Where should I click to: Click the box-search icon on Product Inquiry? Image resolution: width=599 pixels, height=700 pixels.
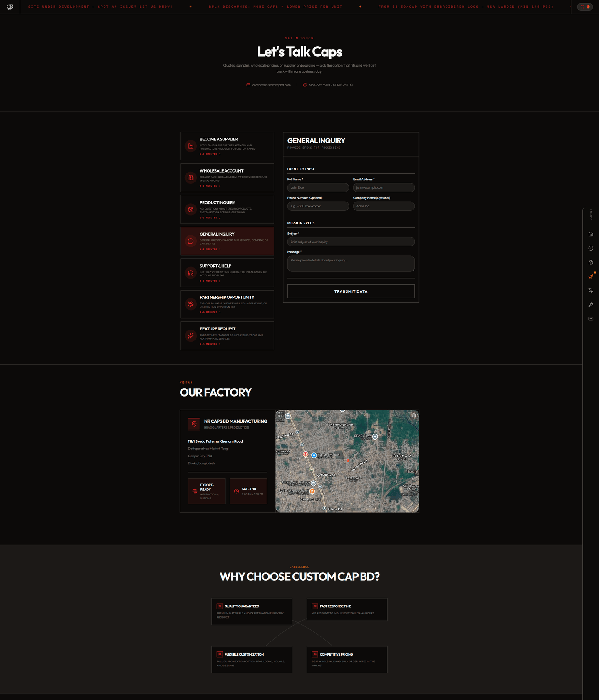pos(191,210)
